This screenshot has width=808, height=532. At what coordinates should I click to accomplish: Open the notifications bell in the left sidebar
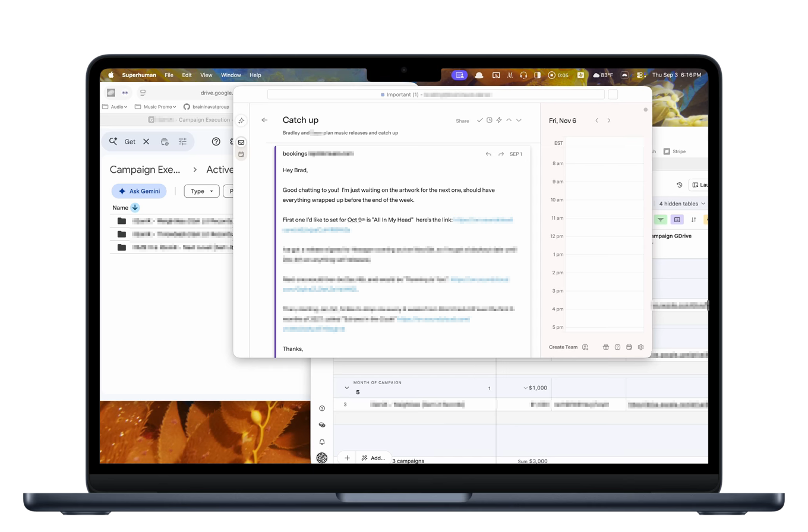click(x=322, y=442)
